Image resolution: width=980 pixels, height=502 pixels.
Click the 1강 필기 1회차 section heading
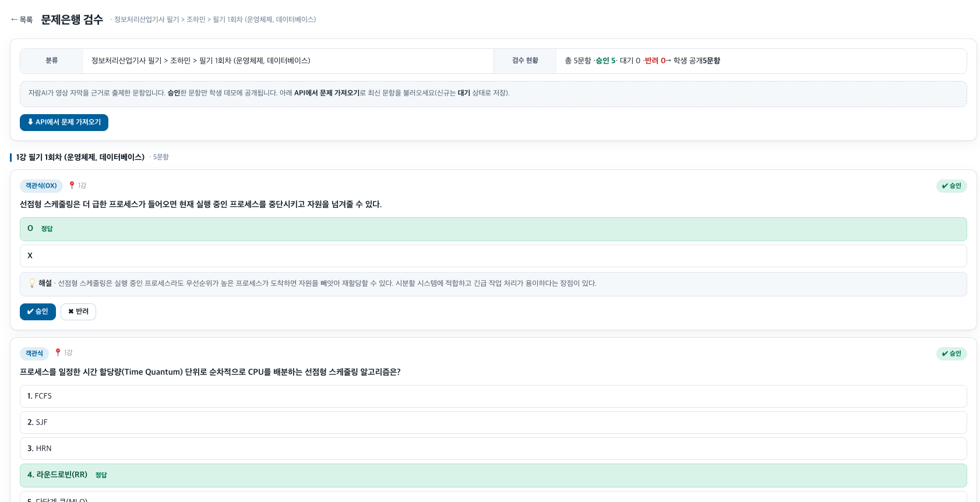click(80, 157)
